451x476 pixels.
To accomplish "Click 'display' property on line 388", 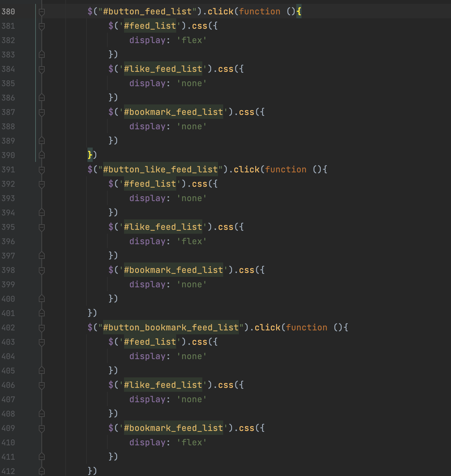I will pyautogui.click(x=148, y=127).
